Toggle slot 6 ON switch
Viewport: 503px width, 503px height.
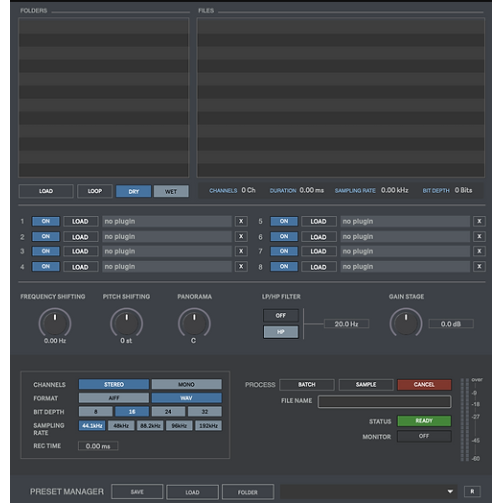point(284,237)
